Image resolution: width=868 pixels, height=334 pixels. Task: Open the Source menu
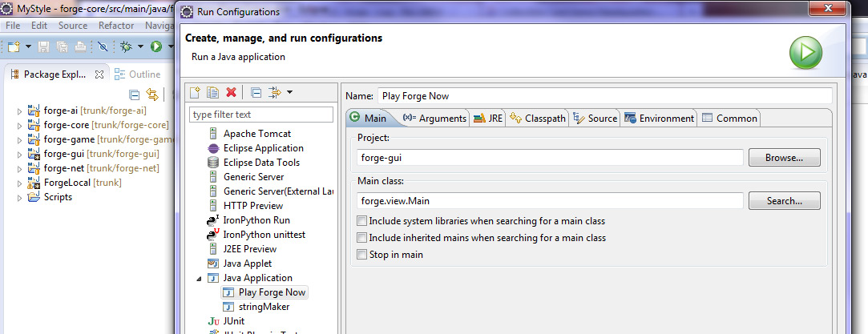[73, 26]
